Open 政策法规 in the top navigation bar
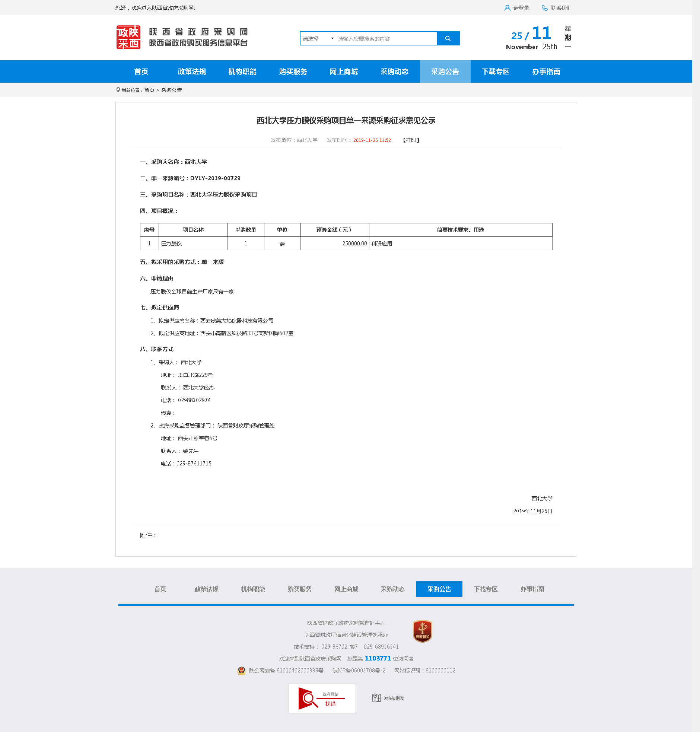The width and height of the screenshot is (700, 732). pyautogui.click(x=192, y=71)
